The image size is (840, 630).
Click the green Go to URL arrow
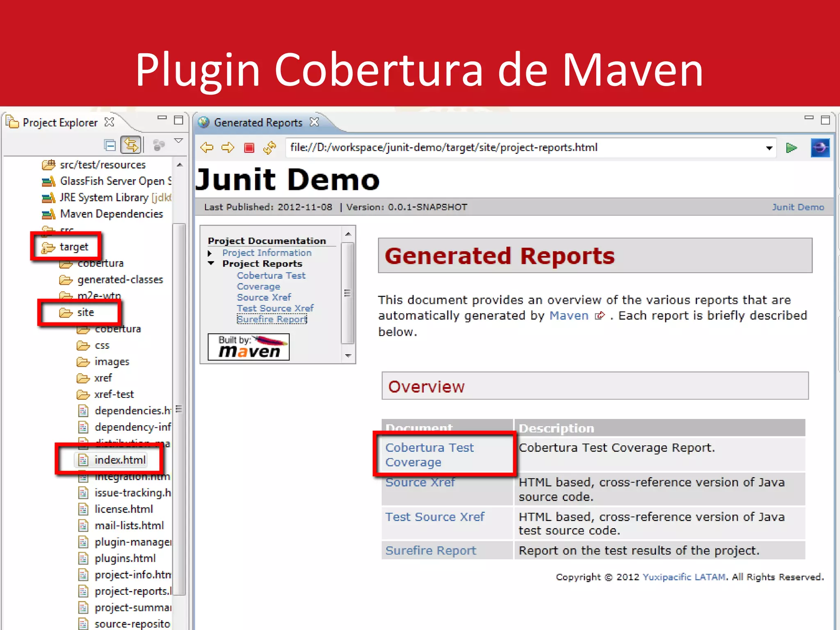791,148
